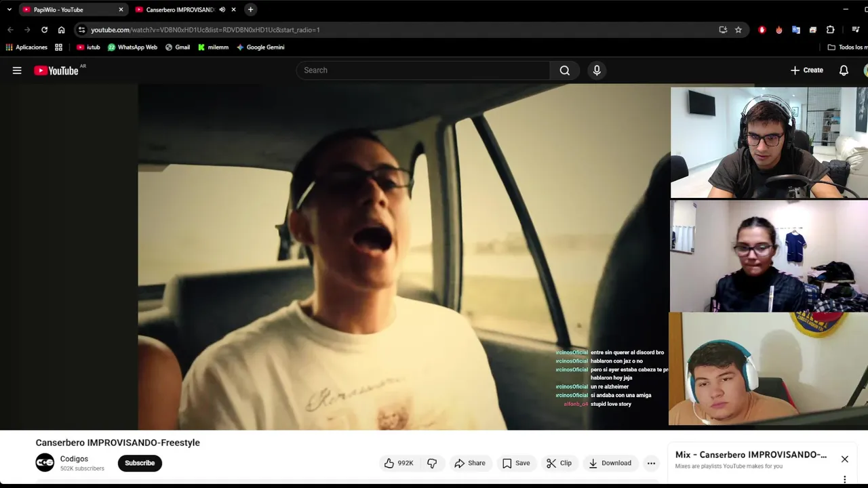
Task: Open the Google Gemini bookmark
Action: (260, 47)
